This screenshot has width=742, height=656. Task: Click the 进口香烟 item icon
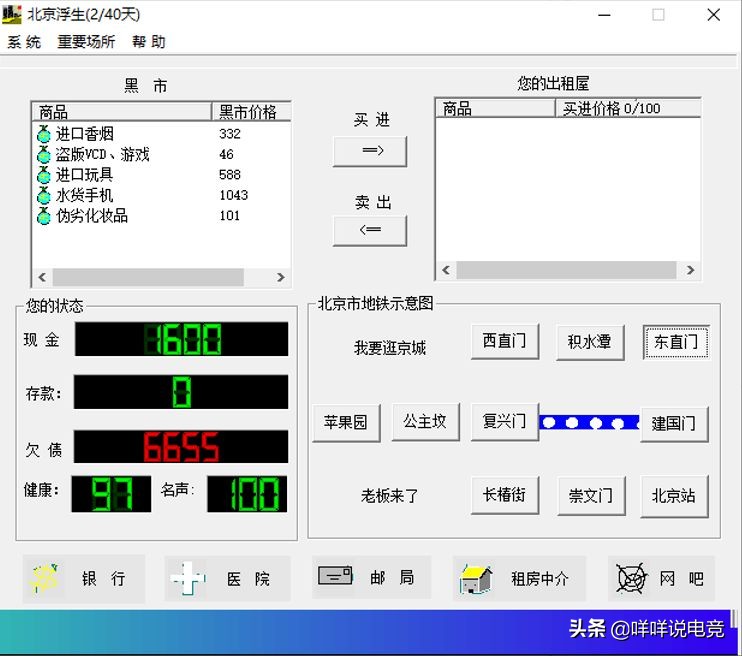pos(44,134)
